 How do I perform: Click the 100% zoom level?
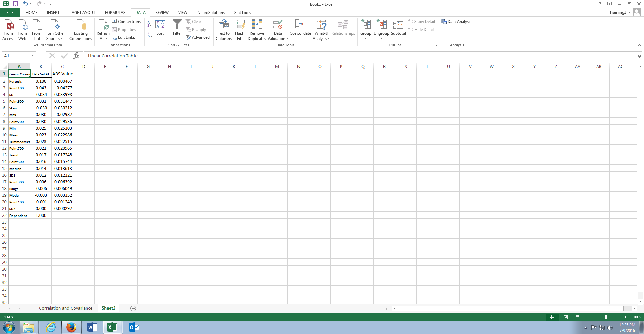[636, 317]
